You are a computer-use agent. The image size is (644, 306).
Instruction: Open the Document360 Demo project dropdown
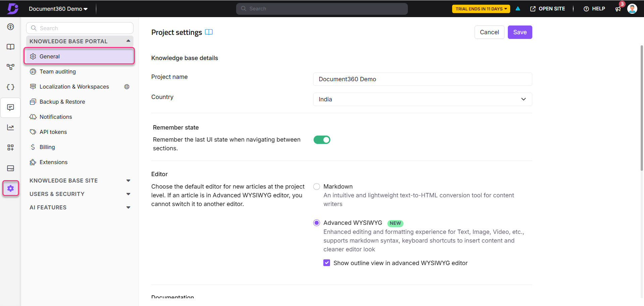tap(58, 9)
